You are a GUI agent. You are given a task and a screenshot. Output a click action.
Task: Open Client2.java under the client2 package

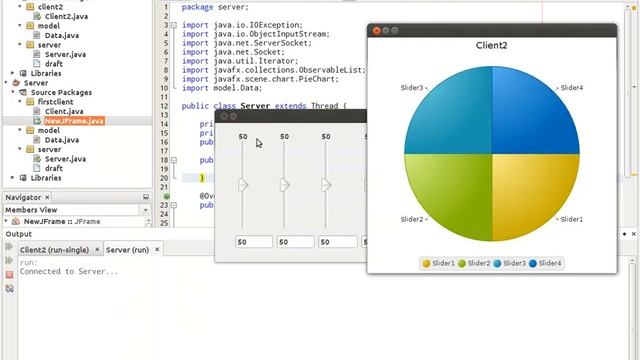pyautogui.click(x=66, y=16)
